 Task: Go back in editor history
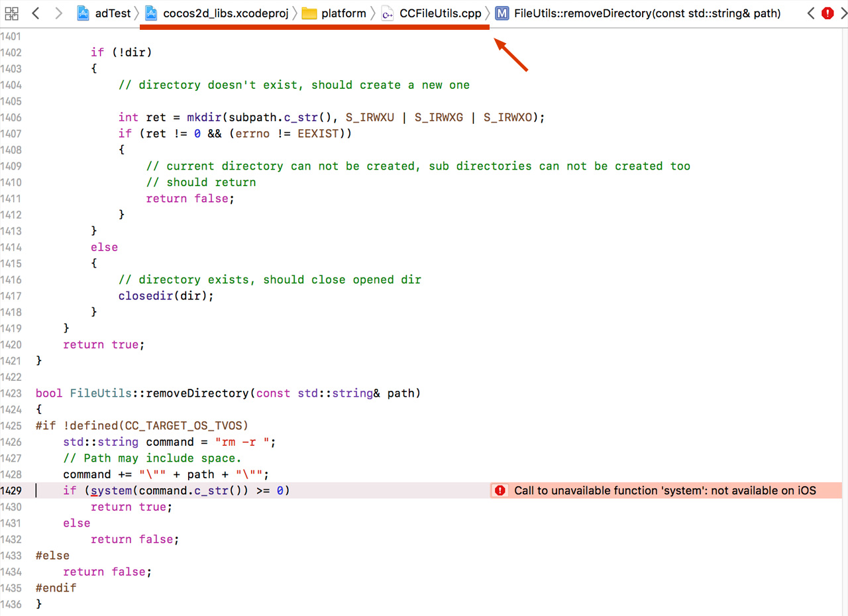click(x=36, y=13)
